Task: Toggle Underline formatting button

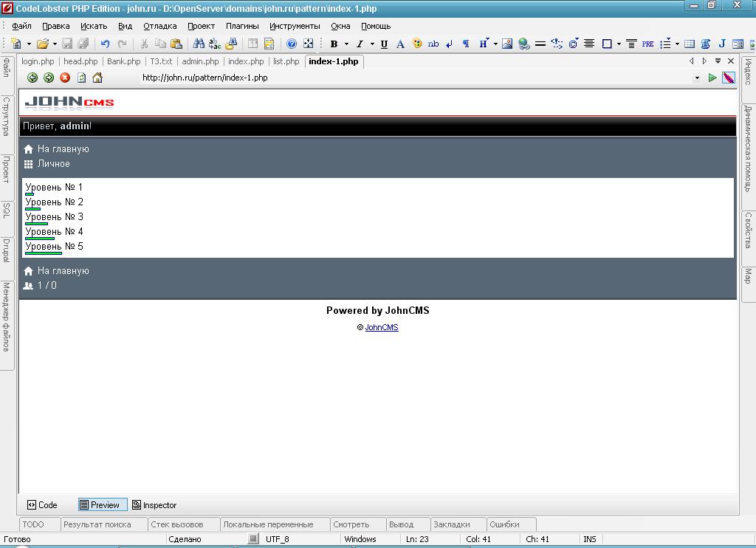Action: (384, 44)
